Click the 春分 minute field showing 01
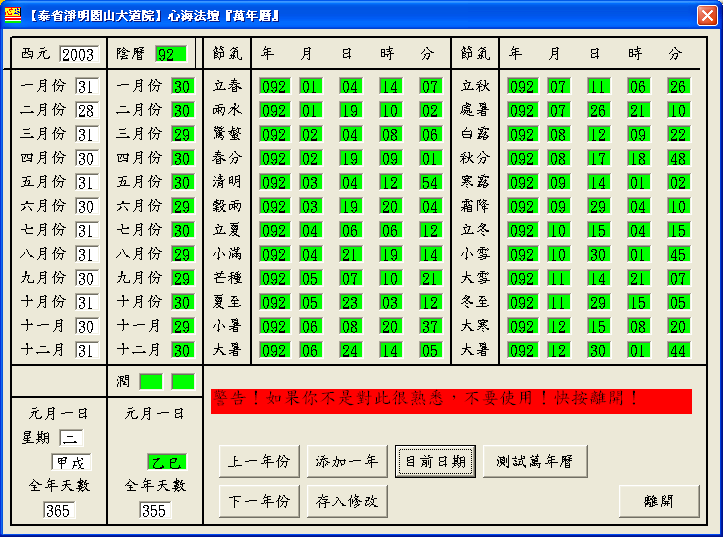 click(431, 158)
